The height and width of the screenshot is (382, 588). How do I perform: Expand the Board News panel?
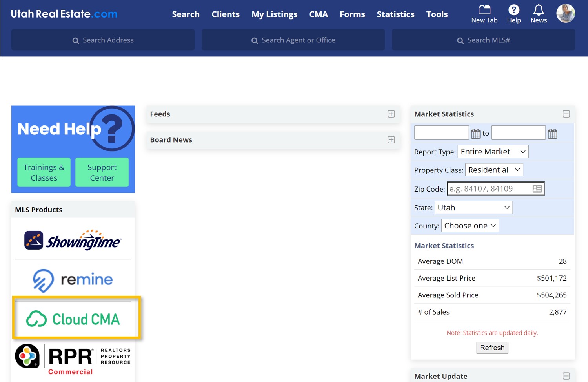(391, 140)
